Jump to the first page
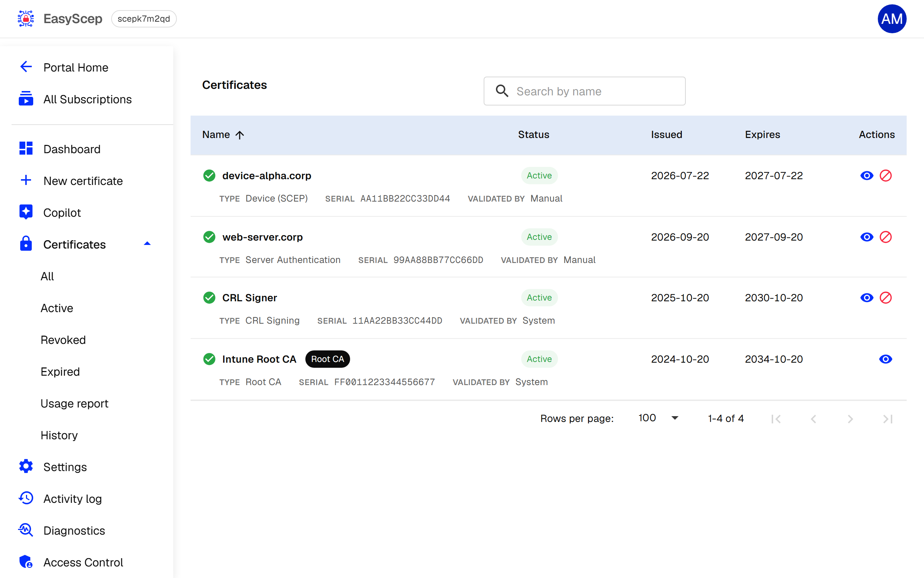Image resolution: width=924 pixels, height=578 pixels. pos(776,419)
